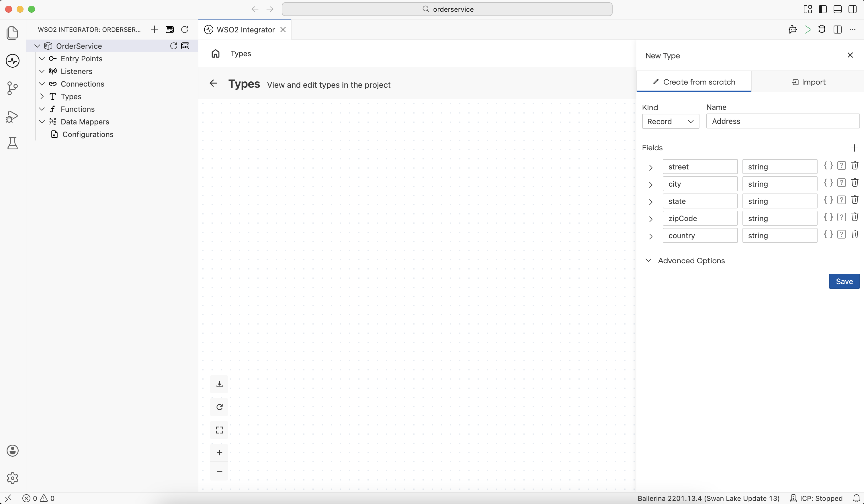Screen dimensions: 864x504
Task: Add new item in integrator sidebar header
Action: (x=154, y=30)
